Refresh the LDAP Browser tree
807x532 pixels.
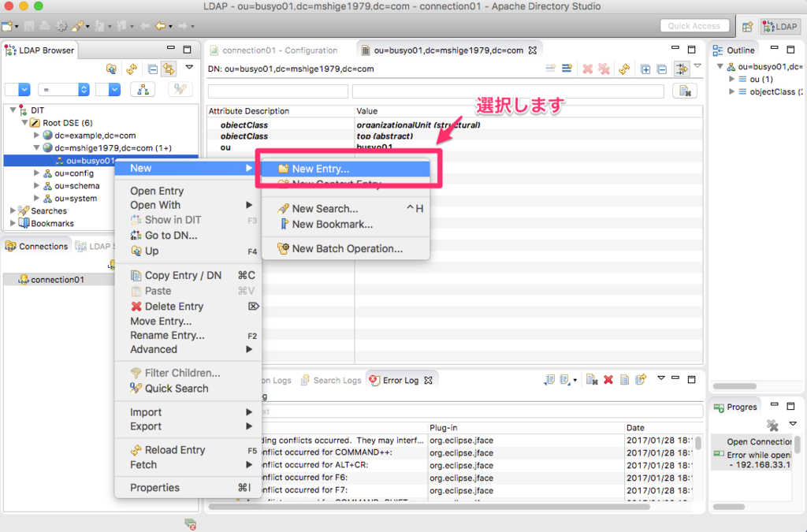pos(132,69)
